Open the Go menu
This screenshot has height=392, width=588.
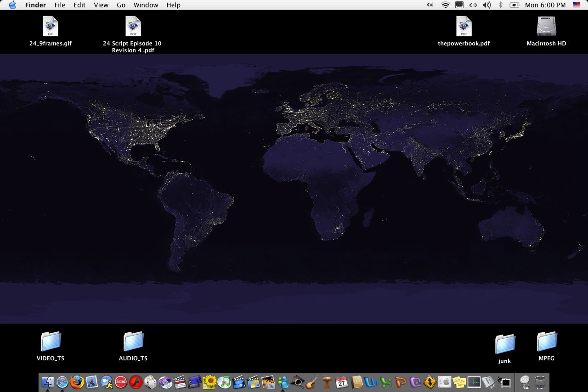[121, 5]
